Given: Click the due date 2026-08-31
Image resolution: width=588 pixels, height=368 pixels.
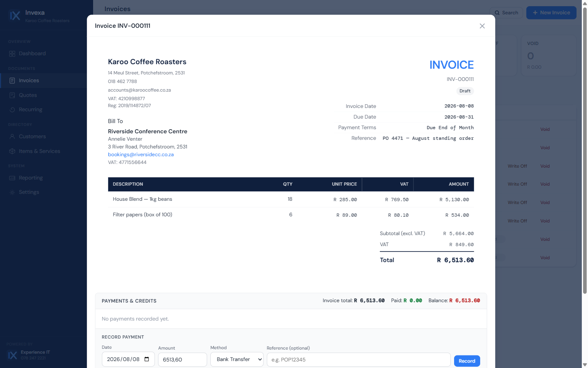Looking at the screenshot, I should click(x=459, y=117).
